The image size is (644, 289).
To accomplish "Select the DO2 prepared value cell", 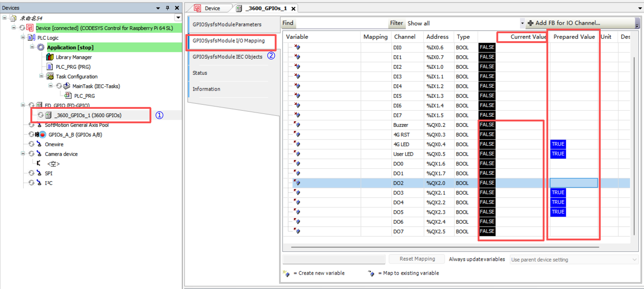I will tap(573, 183).
